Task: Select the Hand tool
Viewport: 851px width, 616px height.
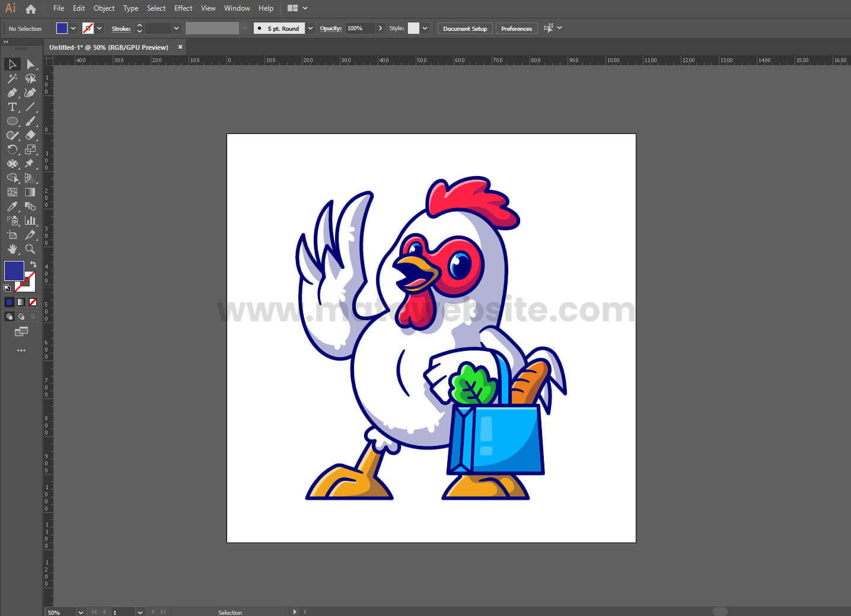Action: coord(12,249)
